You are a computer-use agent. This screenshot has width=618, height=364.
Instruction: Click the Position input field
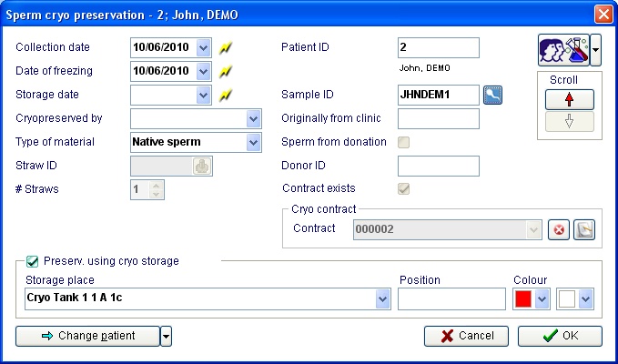[451, 299]
